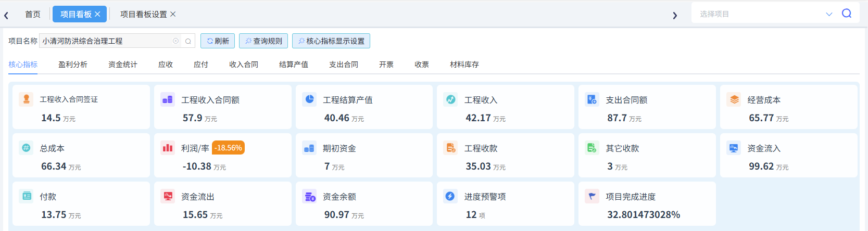The image size is (868, 231).
Task: Select the 开票 tab
Action: pos(386,65)
